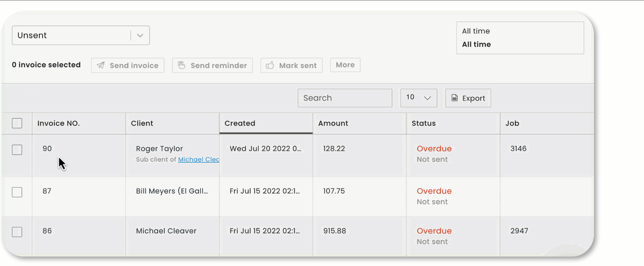Image resolution: width=644 pixels, height=266 pixels.
Task: Click the Wed Jul 20 2022 created date
Action: (265, 149)
